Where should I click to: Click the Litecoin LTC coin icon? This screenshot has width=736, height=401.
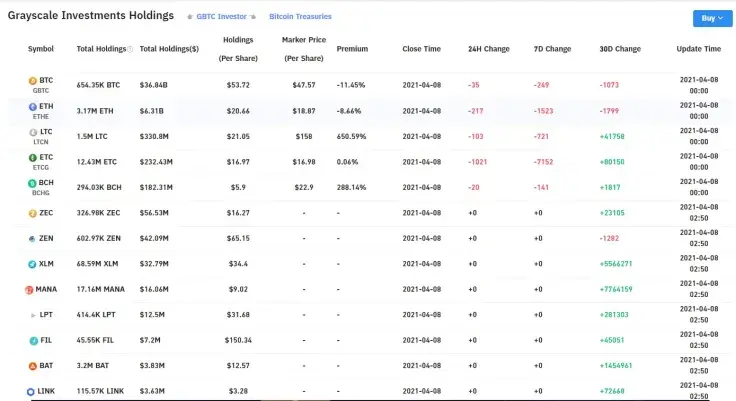(33, 132)
